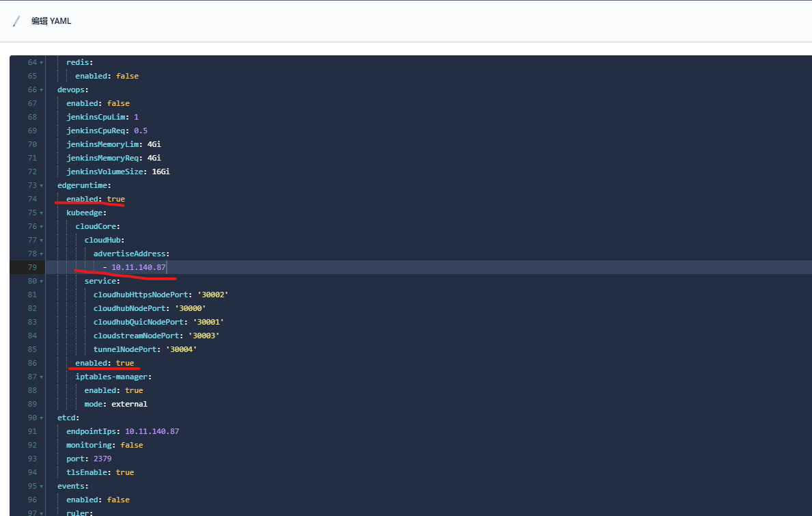Screen dimensions: 812x516
Task: Fold the devops section at line 66
Action: coord(41,90)
